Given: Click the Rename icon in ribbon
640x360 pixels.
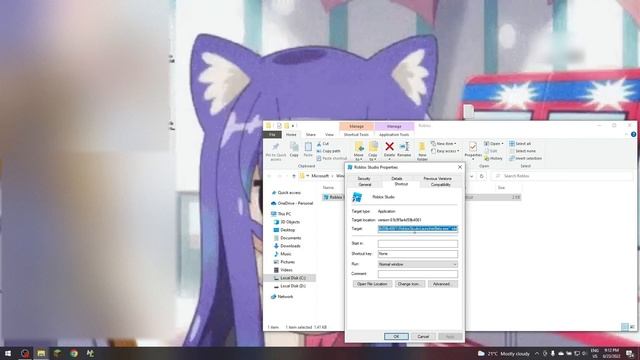Looking at the screenshot, I should (x=404, y=146).
